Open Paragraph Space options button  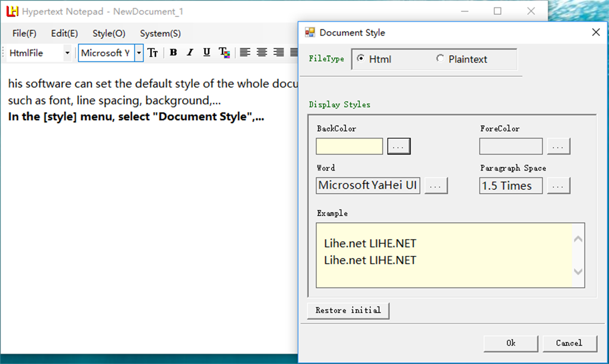click(559, 186)
